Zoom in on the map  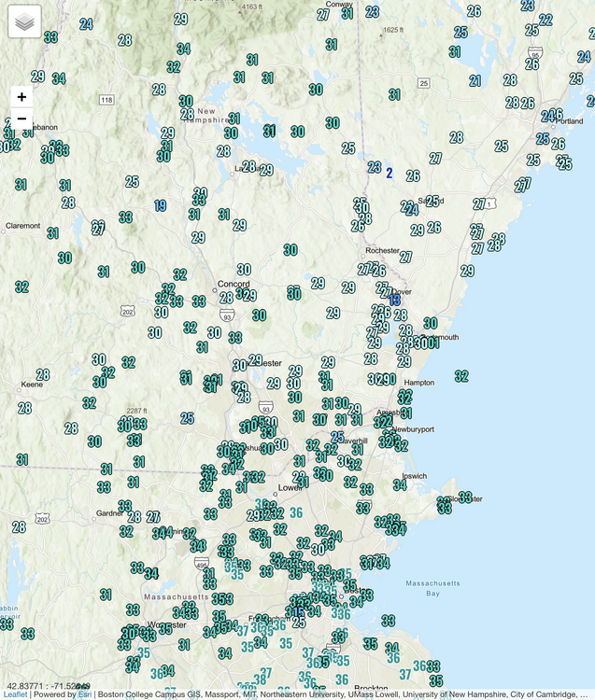pos(21,97)
